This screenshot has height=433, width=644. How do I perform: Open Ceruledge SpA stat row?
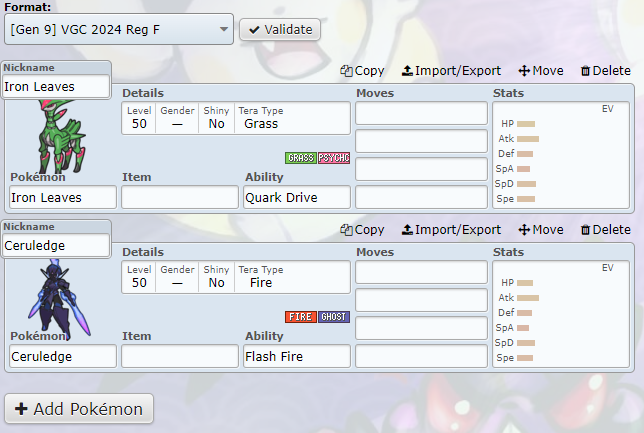[x=561, y=328]
